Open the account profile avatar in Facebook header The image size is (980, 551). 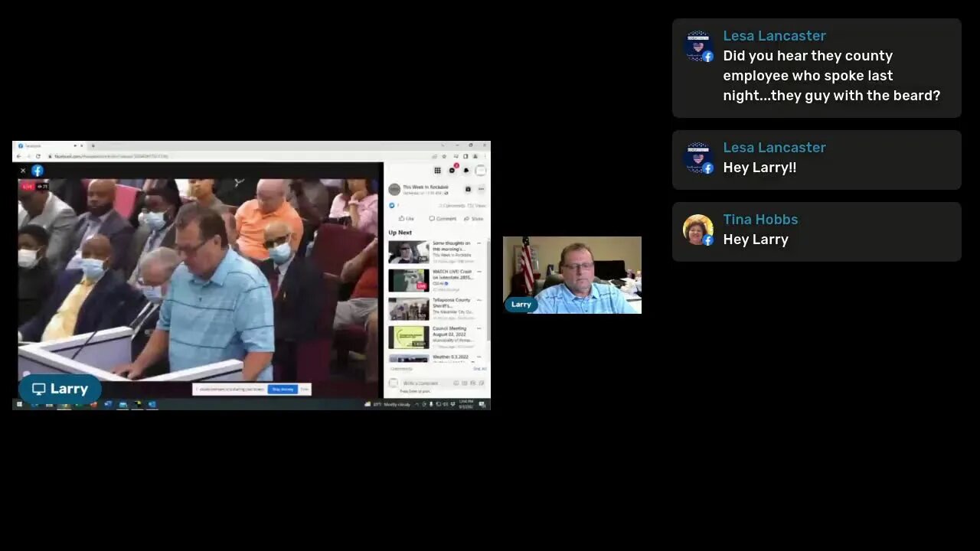point(480,171)
